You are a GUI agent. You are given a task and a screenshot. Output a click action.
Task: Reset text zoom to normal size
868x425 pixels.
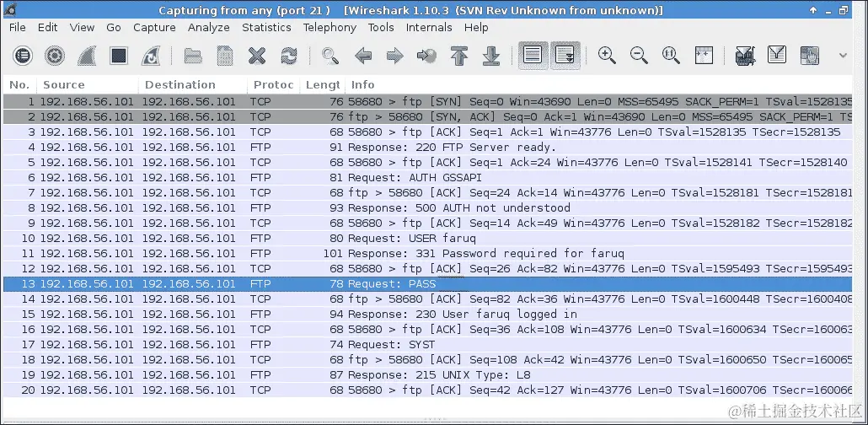(671, 56)
